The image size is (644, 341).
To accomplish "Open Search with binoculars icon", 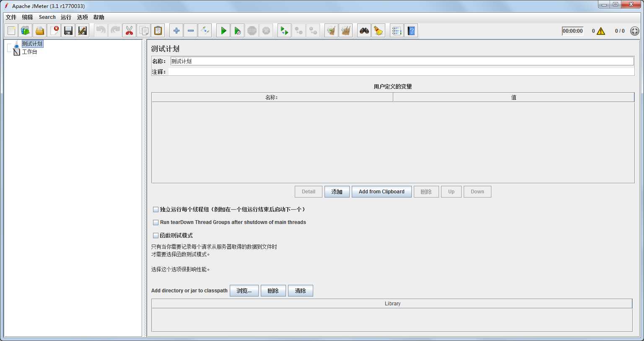I will click(364, 31).
